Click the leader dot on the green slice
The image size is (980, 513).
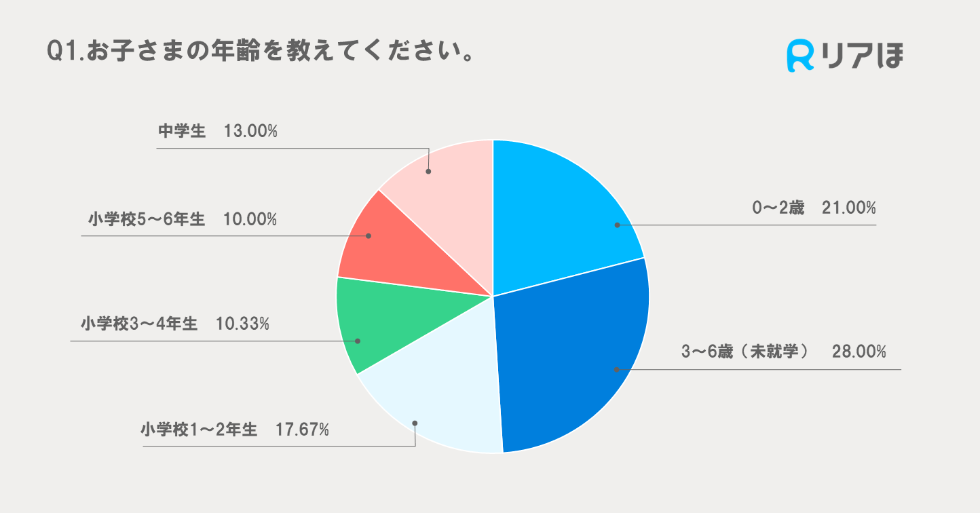pyautogui.click(x=358, y=341)
